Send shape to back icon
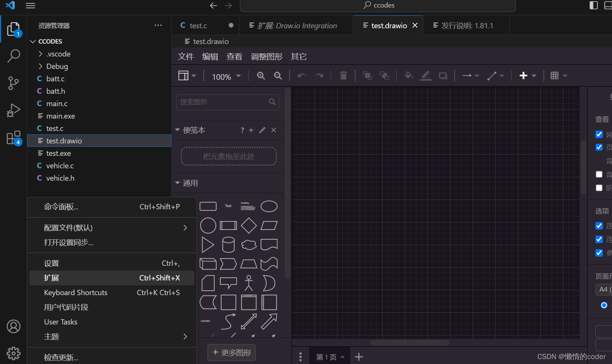The image size is (612, 364). 384,76
